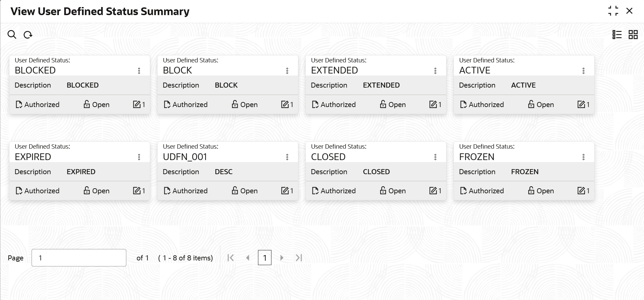Click the search magnifier icon
The width and height of the screenshot is (644, 300).
12,35
